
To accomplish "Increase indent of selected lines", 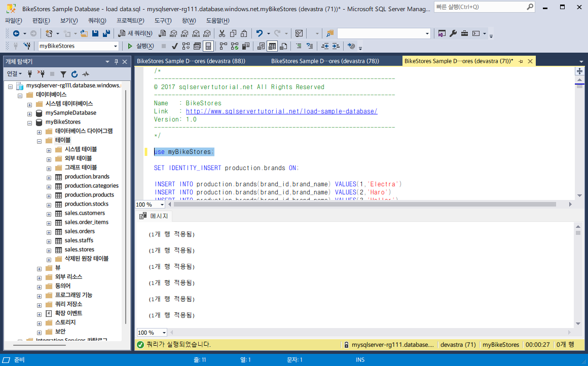I will 336,46.
